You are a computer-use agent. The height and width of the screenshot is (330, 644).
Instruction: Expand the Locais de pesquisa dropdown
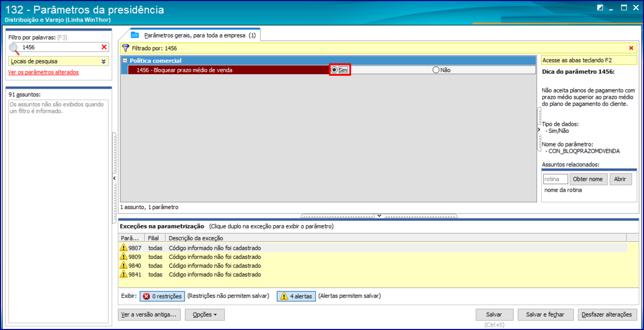click(x=103, y=61)
